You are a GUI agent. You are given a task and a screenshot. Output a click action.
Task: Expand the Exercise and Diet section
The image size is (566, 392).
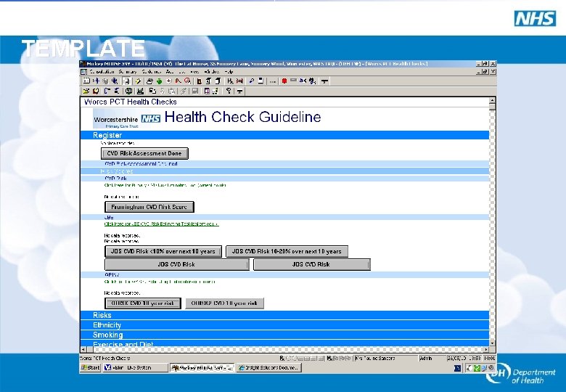pyautogui.click(x=284, y=343)
